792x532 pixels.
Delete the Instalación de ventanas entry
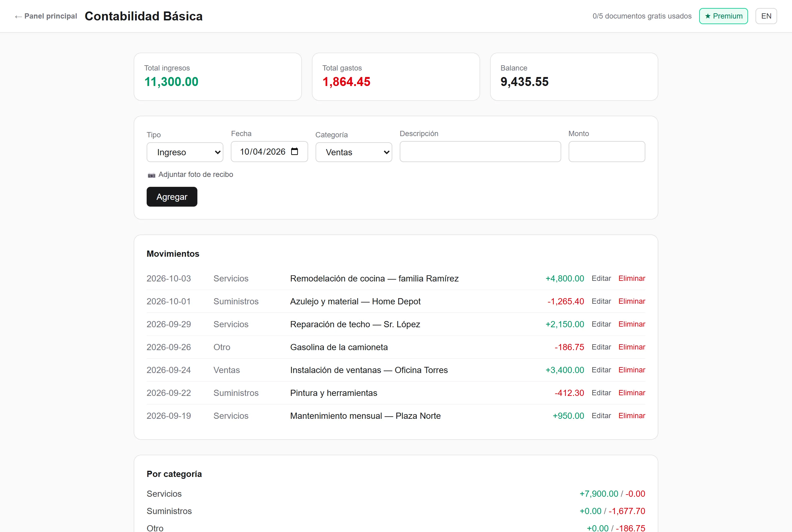pyautogui.click(x=632, y=370)
